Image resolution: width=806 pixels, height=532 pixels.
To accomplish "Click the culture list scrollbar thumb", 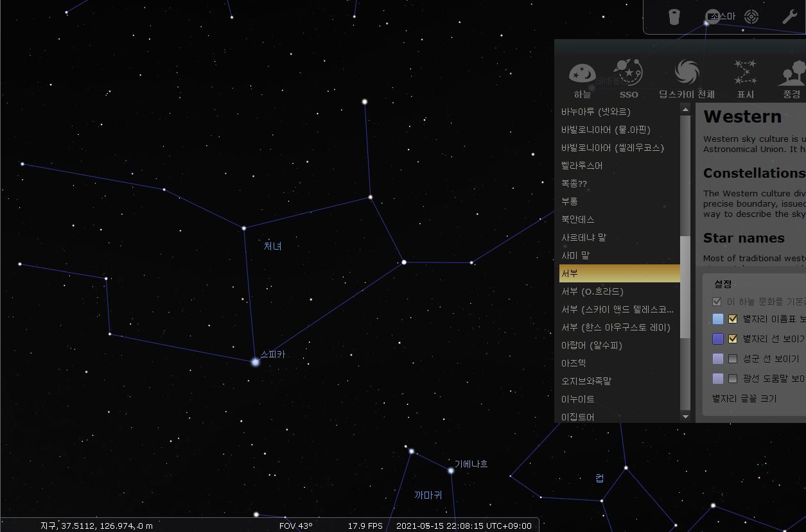I will tap(685, 287).
